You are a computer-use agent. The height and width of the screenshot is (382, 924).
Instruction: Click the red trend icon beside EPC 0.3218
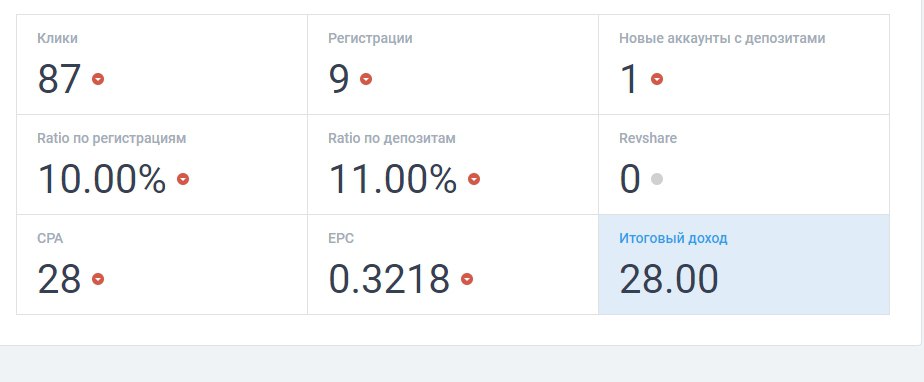(x=467, y=279)
